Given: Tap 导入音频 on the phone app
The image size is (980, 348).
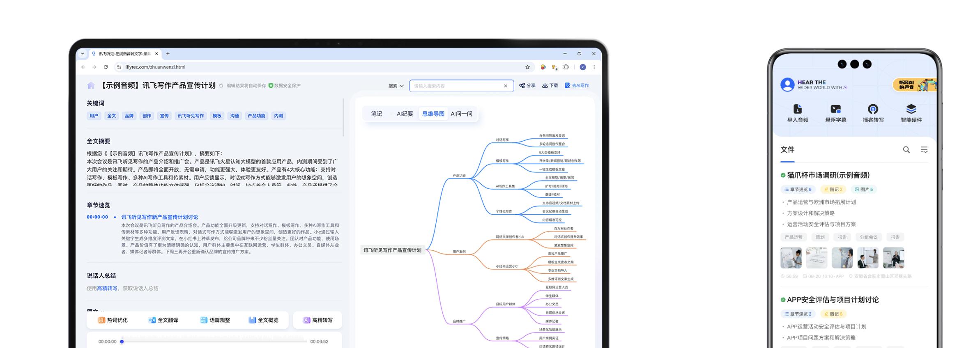Looking at the screenshot, I should click(x=798, y=114).
